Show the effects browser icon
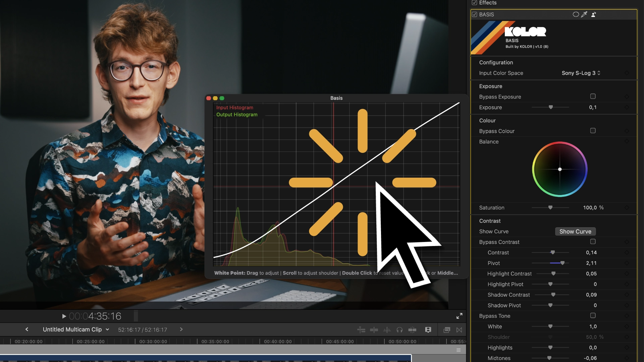This screenshot has width=644, height=362. [446, 330]
